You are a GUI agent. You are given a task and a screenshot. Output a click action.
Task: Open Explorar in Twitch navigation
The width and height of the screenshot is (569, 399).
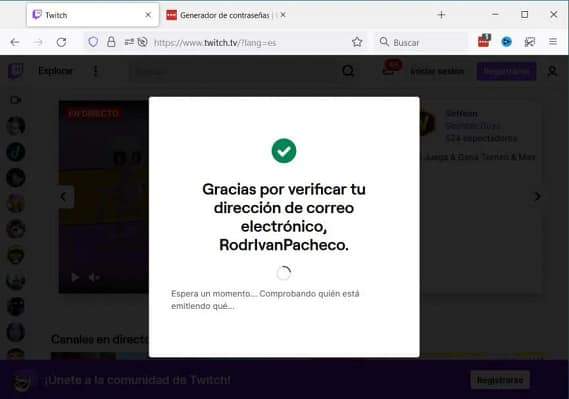click(55, 71)
